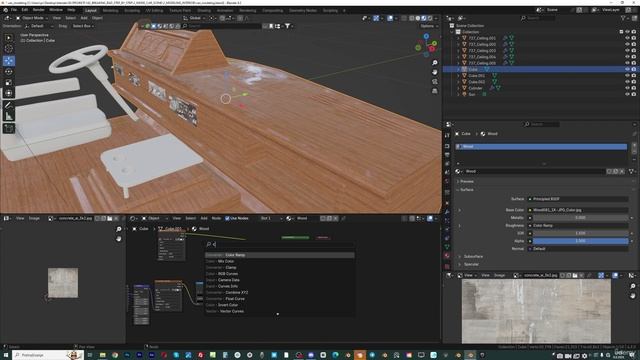Click the node search input field
Viewport: 640px width, 360px height.
point(280,244)
